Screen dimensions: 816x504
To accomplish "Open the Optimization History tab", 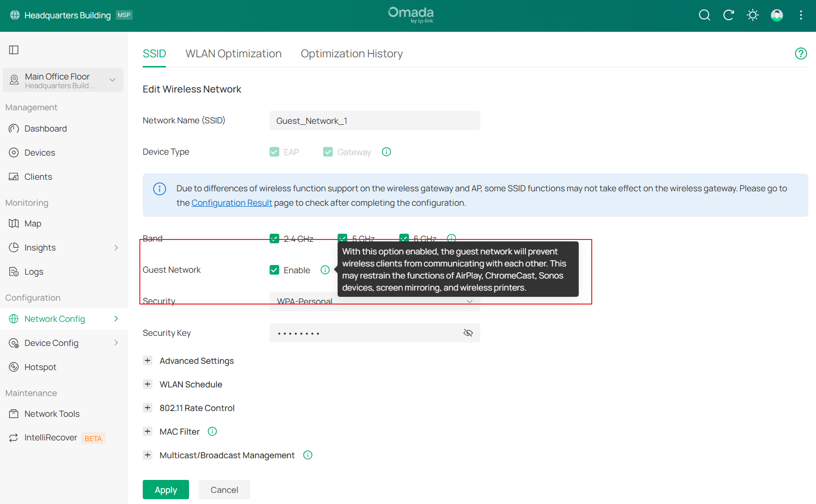I will [352, 53].
